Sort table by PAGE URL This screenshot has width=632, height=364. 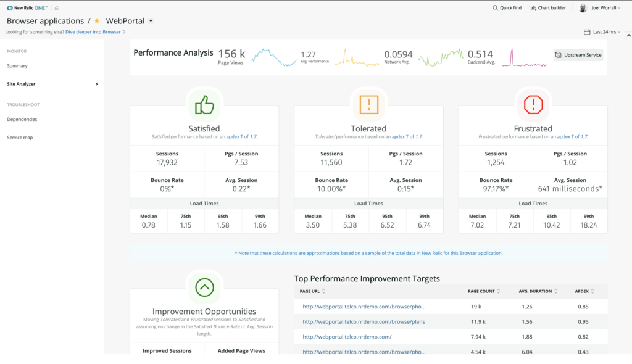coord(312,291)
